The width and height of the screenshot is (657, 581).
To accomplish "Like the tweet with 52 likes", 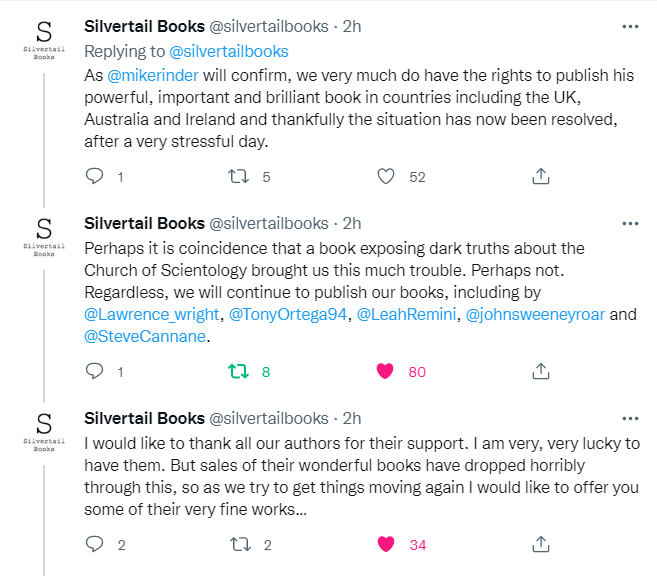I will point(387,177).
